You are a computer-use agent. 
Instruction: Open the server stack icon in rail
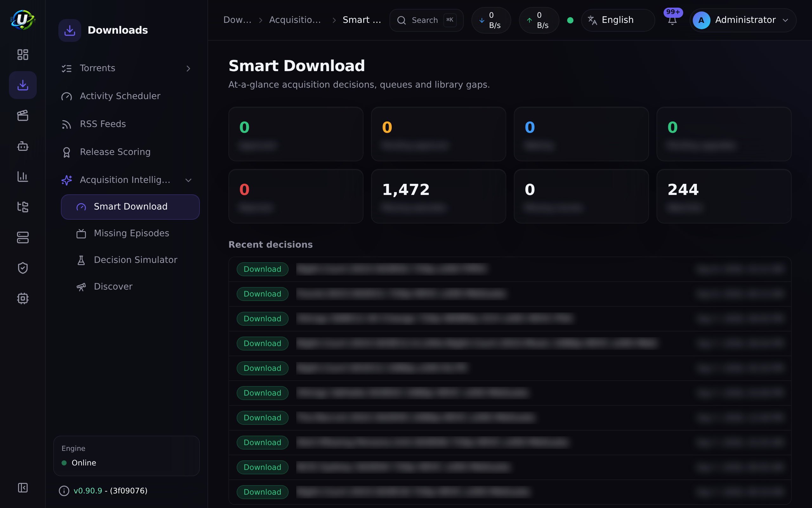click(x=23, y=237)
